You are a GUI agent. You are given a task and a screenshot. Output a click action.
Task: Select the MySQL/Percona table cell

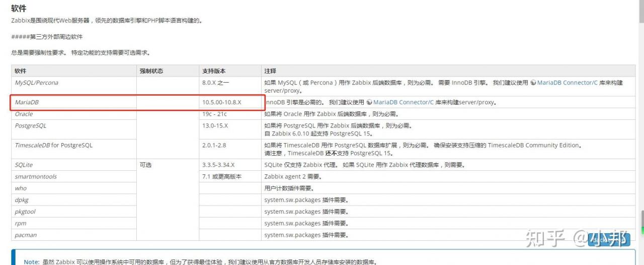coord(74,87)
